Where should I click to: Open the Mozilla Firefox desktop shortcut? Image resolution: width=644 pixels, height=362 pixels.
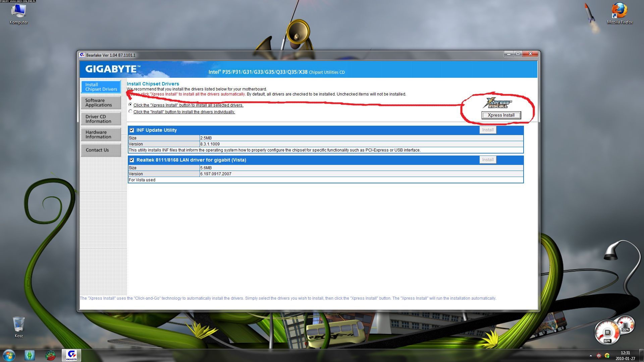pyautogui.click(x=620, y=13)
